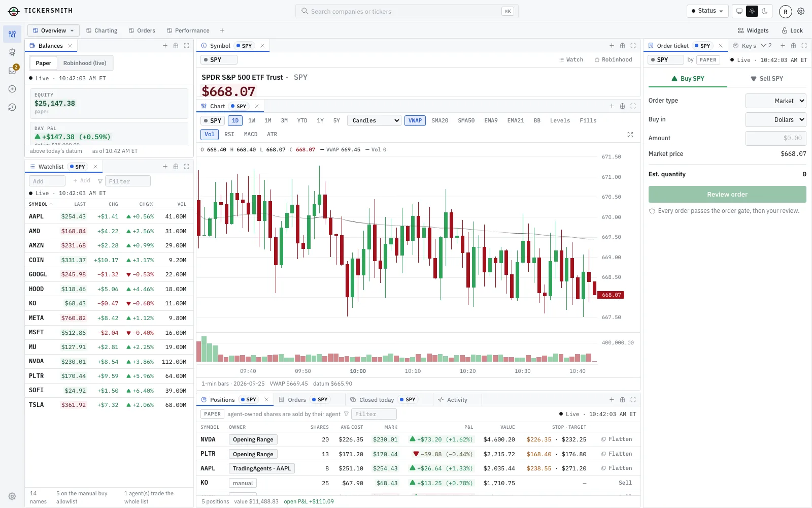812x508 pixels.
Task: Maximize the Order ticket panel group
Action: click(804, 46)
